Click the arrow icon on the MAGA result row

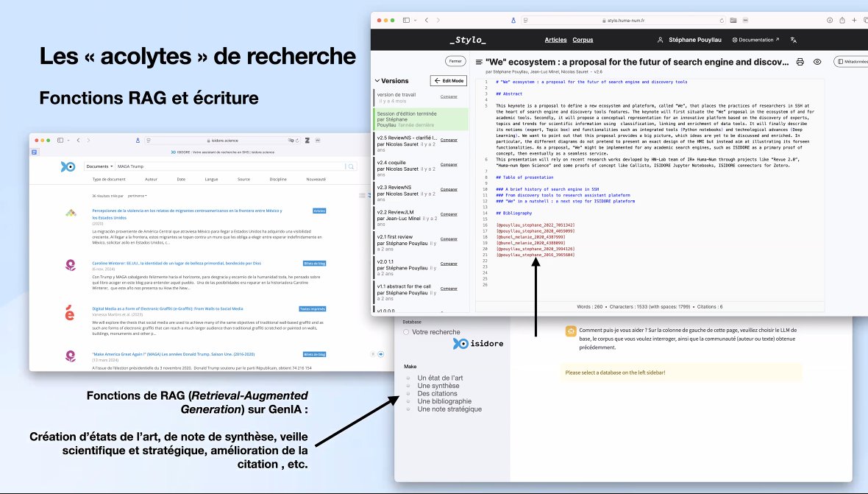(x=381, y=354)
